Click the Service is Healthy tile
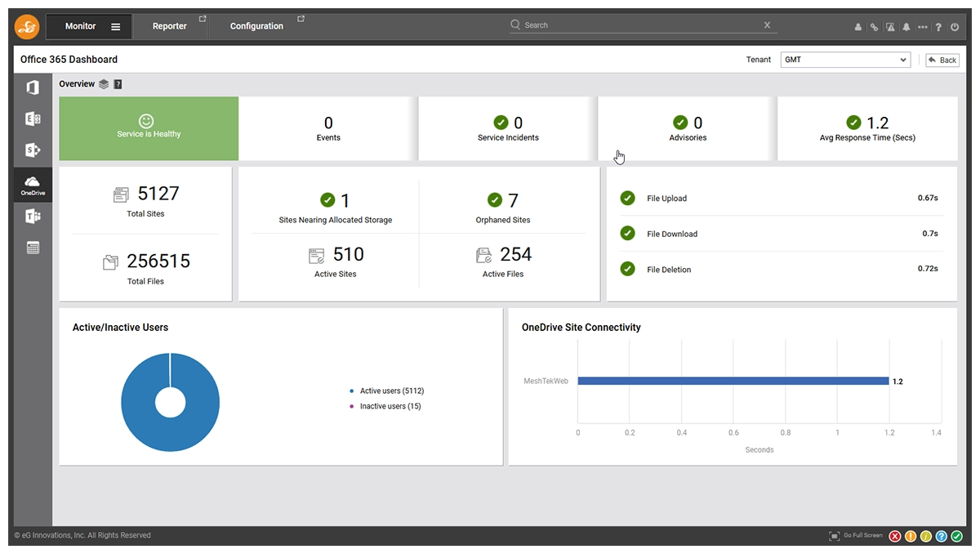This screenshot has width=980, height=554. point(149,128)
